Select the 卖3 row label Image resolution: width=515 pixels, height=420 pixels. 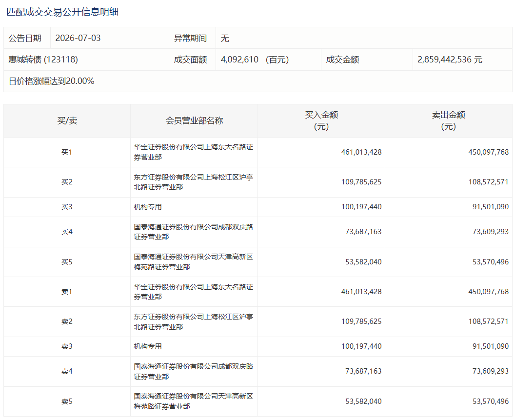67,347
